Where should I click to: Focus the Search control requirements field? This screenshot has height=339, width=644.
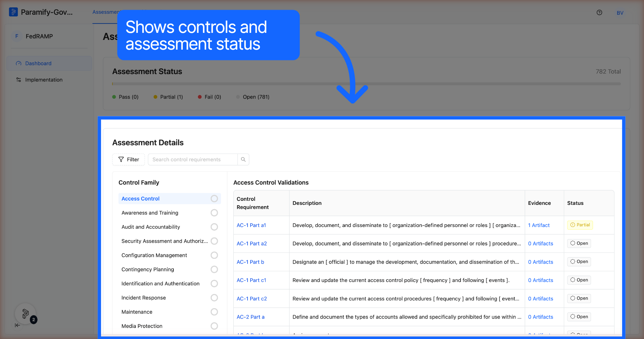(193, 160)
